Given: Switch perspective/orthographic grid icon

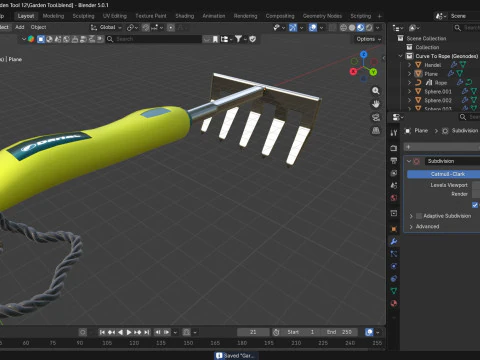Looking at the screenshot, I should point(376,130).
